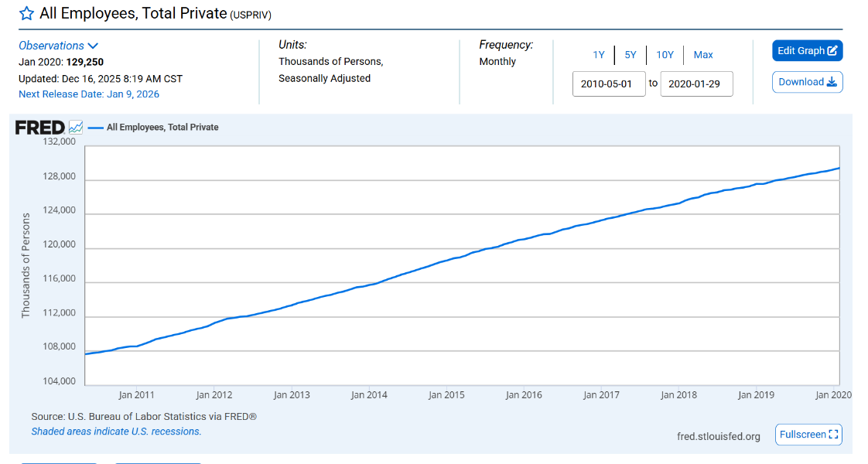Click the FRED logo in chart
The height and width of the screenshot is (464, 868).
tap(39, 128)
